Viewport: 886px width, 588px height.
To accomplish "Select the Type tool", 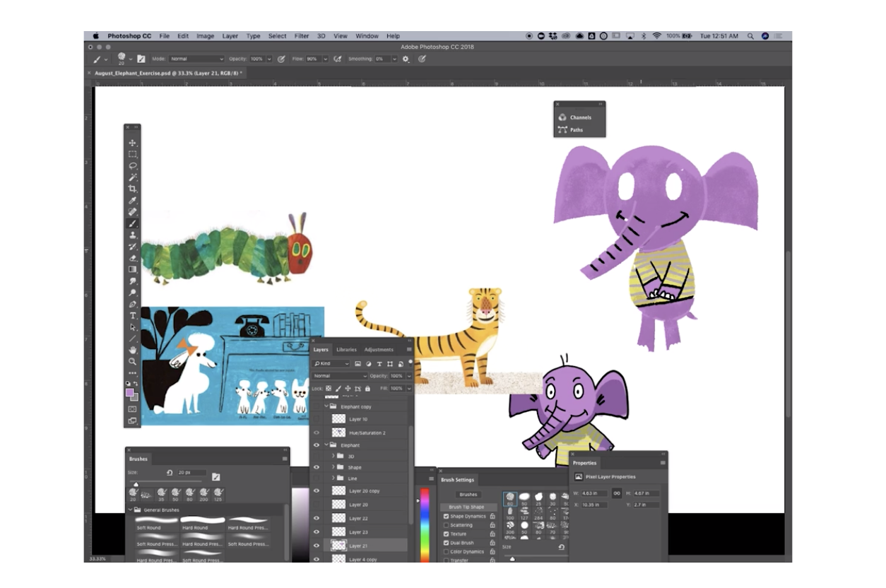I will 132,316.
